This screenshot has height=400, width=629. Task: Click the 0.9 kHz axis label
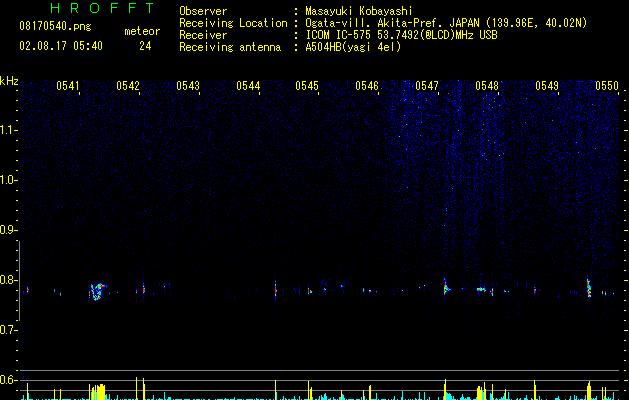(8, 230)
